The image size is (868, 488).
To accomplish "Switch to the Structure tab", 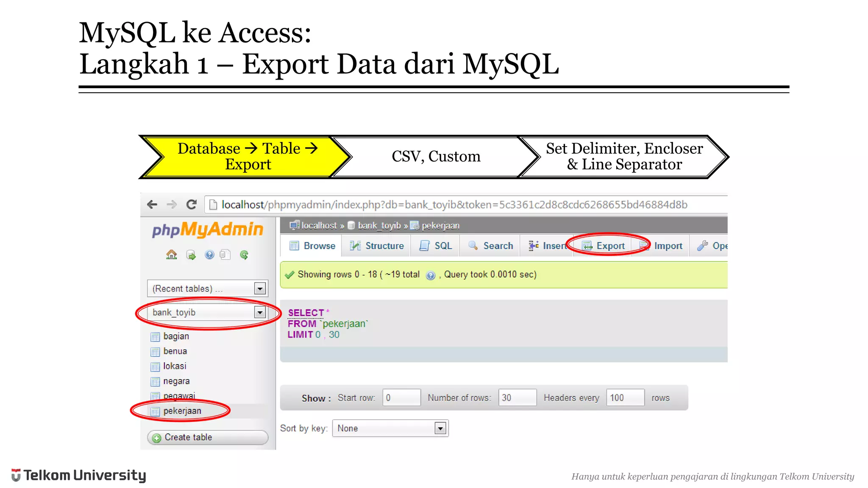I will 377,246.
